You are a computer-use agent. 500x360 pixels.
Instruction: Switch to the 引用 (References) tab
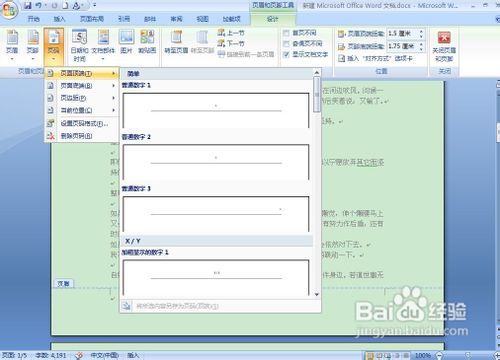click(x=124, y=19)
